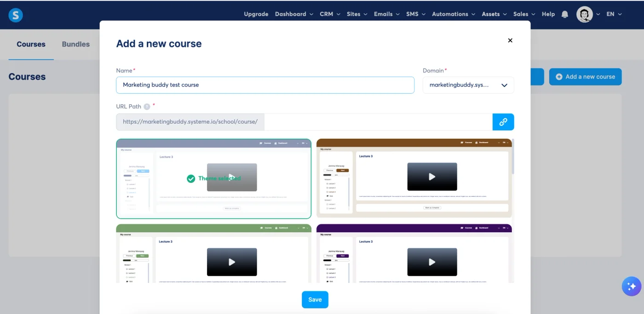Viewport: 644px width, 314px height.
Task: Expand the EN language selector
Action: (x=614, y=14)
